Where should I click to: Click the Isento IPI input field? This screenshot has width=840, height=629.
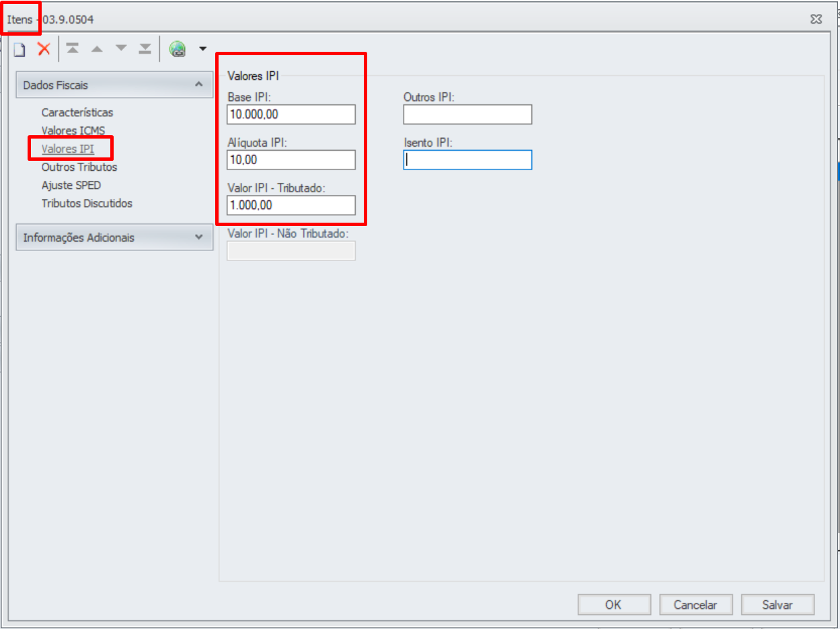click(x=467, y=160)
